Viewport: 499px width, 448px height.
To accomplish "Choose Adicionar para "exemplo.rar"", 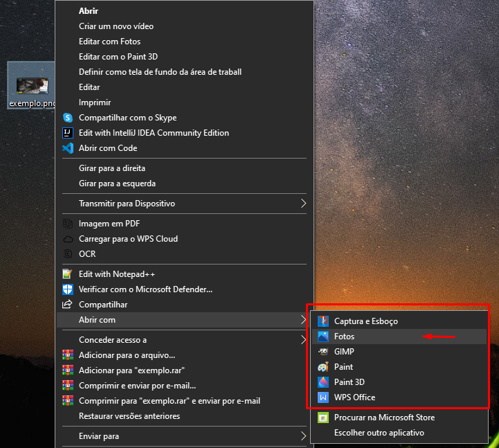I will click(185, 370).
